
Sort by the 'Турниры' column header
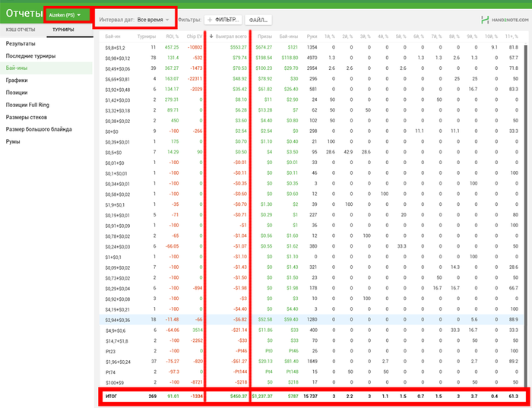coord(147,36)
